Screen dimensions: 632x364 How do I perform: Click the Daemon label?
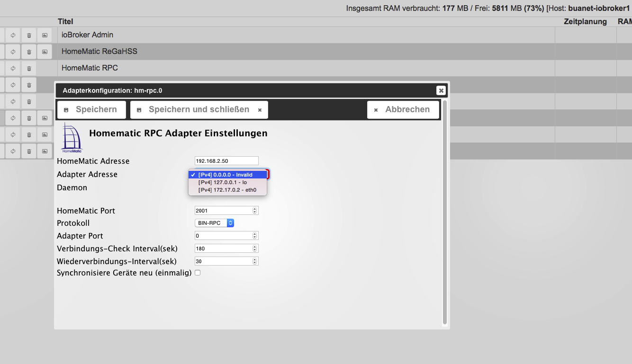(72, 188)
